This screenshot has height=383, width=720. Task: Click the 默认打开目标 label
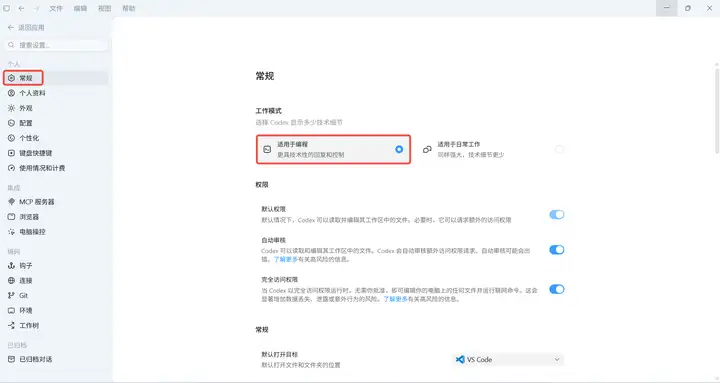(280, 355)
